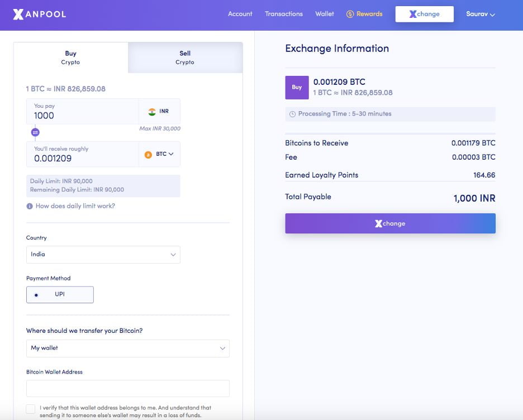Viewport: 523px width, 420px height.
Task: Click the purple Buy badge in Exchange Information
Action: tap(297, 88)
